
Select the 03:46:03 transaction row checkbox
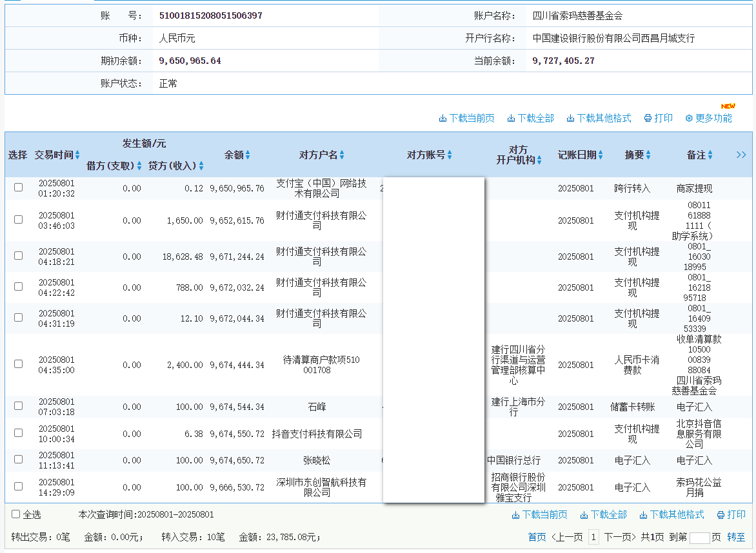pyautogui.click(x=18, y=220)
